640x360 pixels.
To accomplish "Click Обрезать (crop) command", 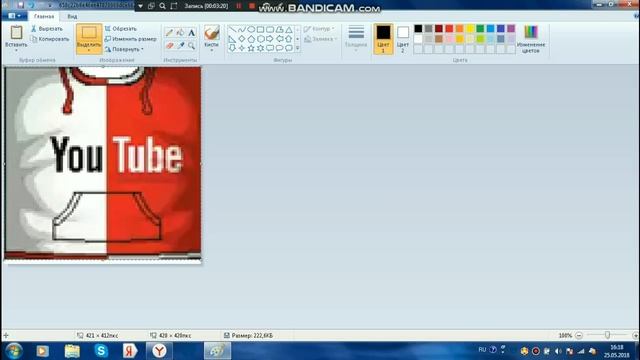I will tap(120, 29).
